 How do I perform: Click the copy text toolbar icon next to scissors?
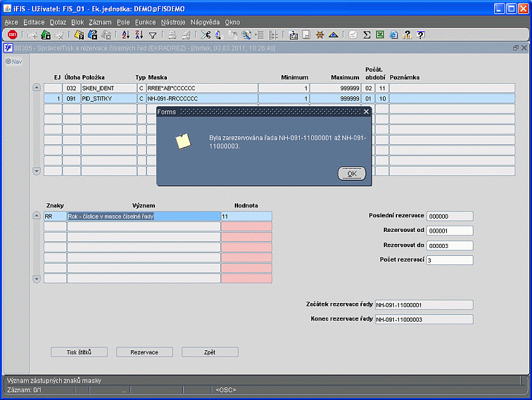click(x=219, y=35)
